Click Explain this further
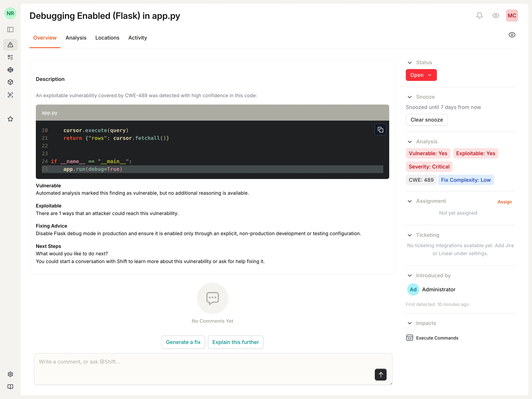 [x=236, y=342]
